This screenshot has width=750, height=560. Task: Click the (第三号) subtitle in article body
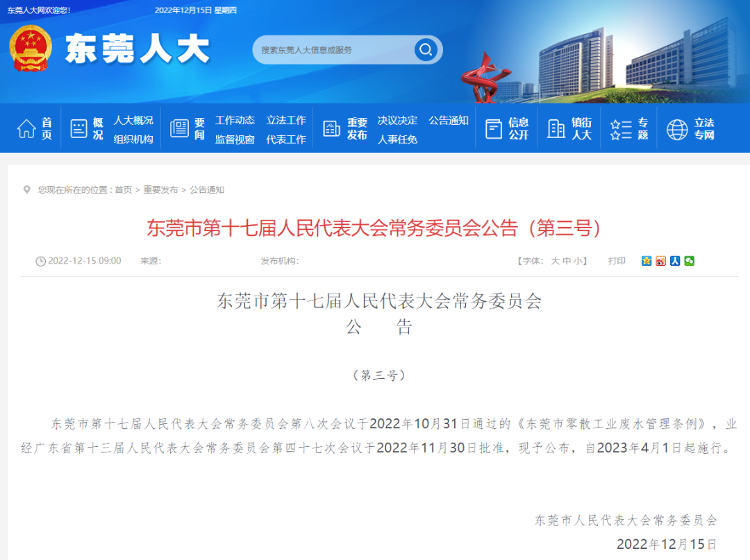(x=379, y=375)
